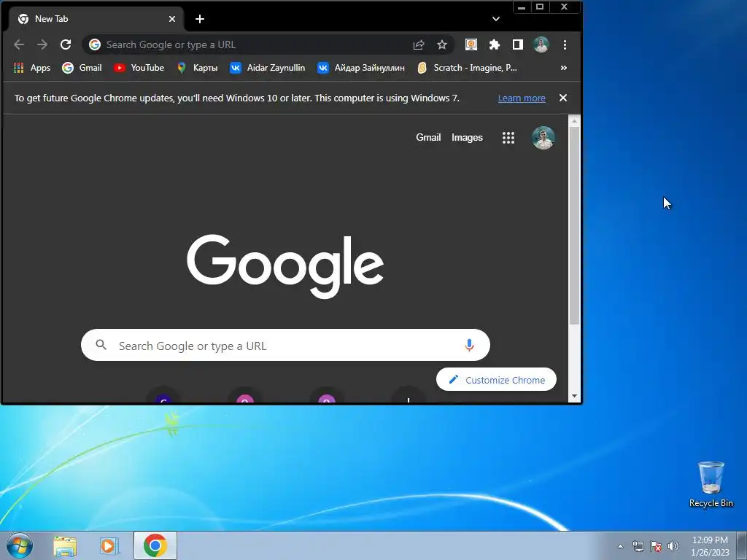Click the page scrollbar down arrow
This screenshot has height=560, width=747.
click(x=574, y=396)
